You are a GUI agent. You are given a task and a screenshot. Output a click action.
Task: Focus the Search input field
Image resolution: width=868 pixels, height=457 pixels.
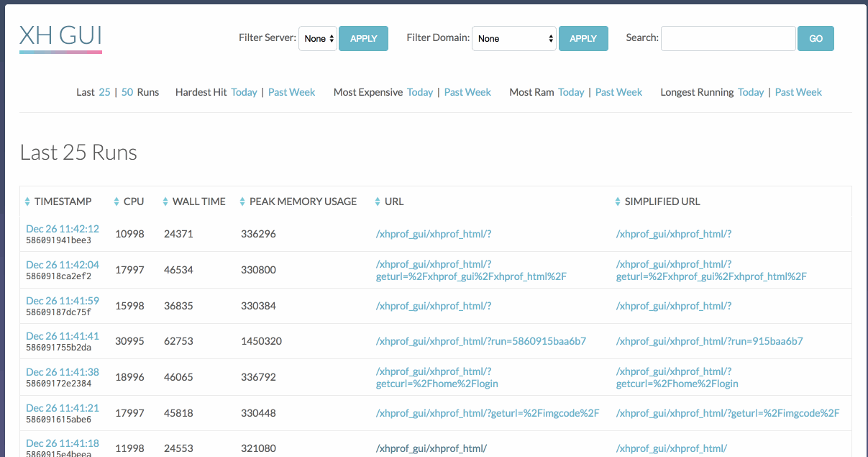[x=728, y=39]
